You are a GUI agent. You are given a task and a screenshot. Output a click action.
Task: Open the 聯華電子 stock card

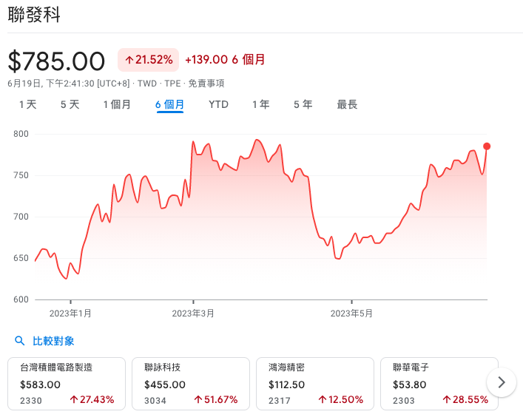pyautogui.click(x=439, y=384)
